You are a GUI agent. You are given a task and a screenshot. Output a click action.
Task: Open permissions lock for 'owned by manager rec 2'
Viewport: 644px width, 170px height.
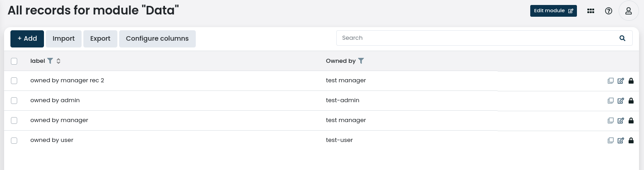tap(631, 81)
